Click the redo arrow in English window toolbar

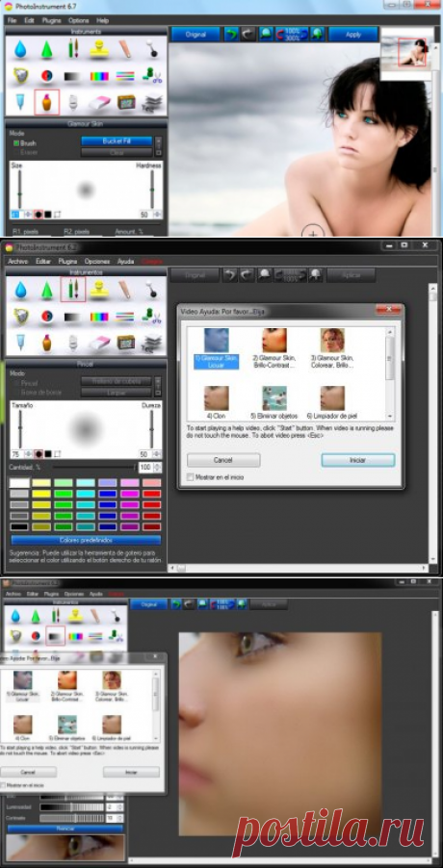pyautogui.click(x=248, y=35)
